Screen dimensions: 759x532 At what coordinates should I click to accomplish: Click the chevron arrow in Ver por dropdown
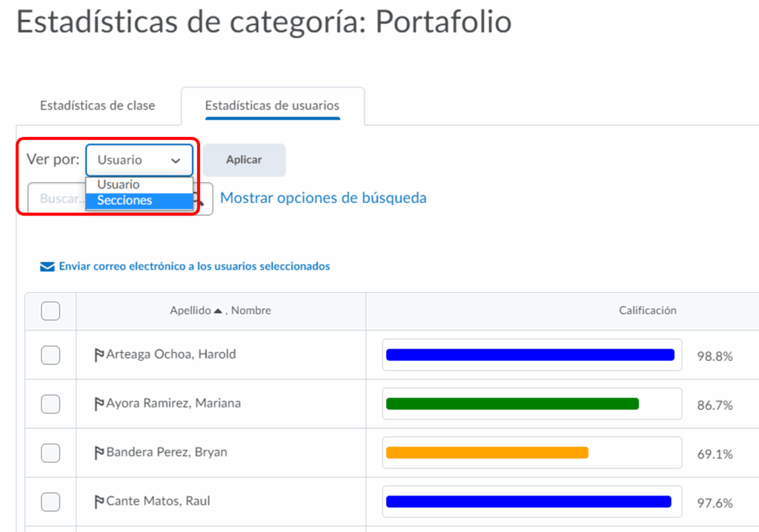click(x=176, y=160)
